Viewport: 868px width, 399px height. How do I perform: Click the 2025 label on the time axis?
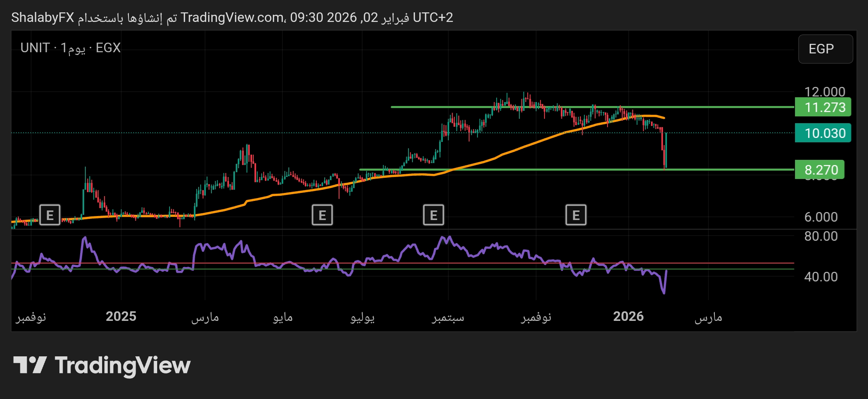(121, 316)
